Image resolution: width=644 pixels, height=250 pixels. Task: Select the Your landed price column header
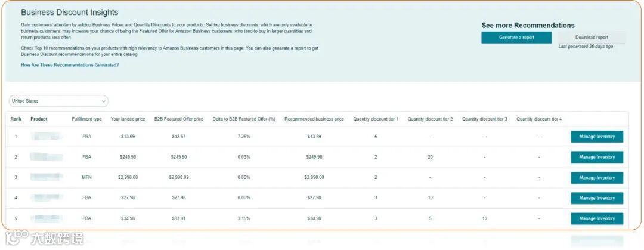[x=128, y=119]
